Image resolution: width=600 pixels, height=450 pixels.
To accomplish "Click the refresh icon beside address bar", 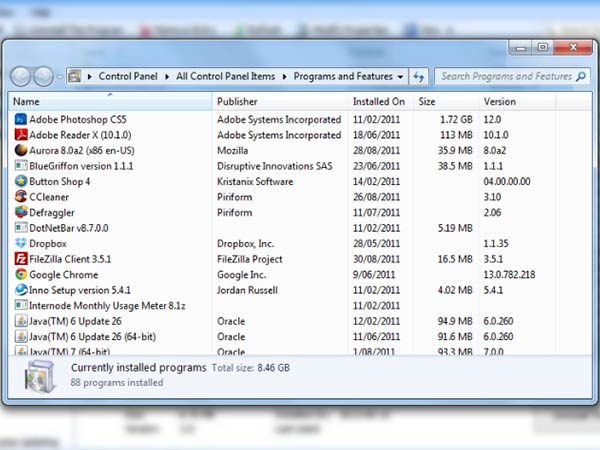I will (419, 77).
